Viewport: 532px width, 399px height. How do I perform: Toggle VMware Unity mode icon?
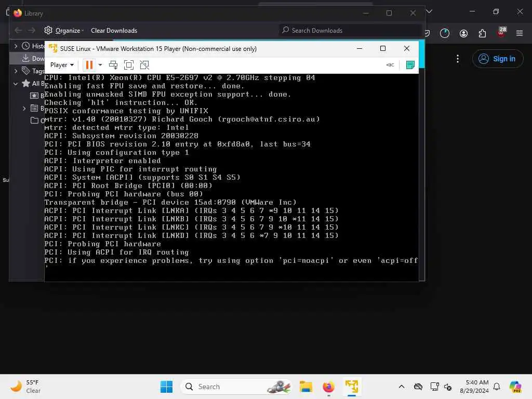(x=144, y=65)
